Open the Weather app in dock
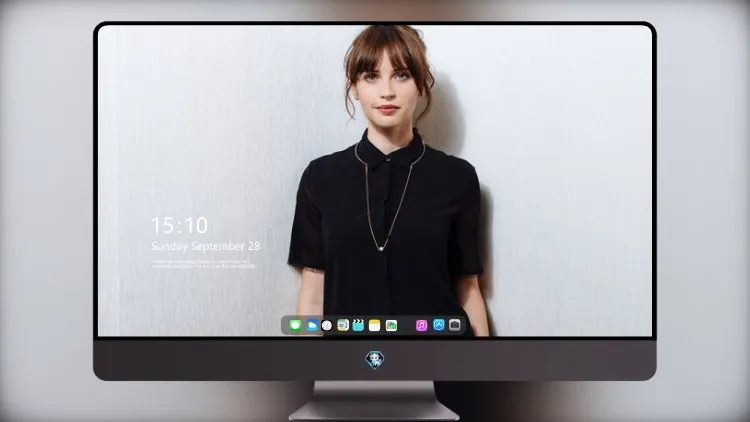Image resolution: width=750 pixels, height=422 pixels. [312, 325]
